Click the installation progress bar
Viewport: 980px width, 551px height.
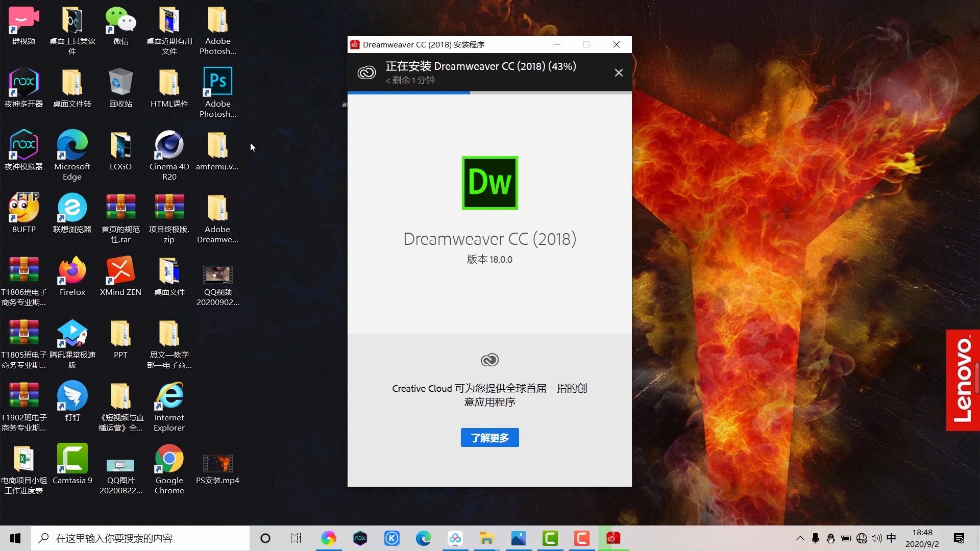pos(489,93)
